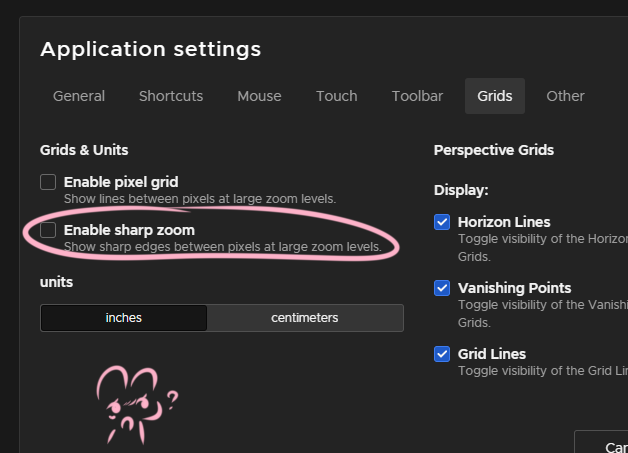Viewport: 628px width, 453px height.
Task: Select the Touch tab
Action: click(336, 96)
